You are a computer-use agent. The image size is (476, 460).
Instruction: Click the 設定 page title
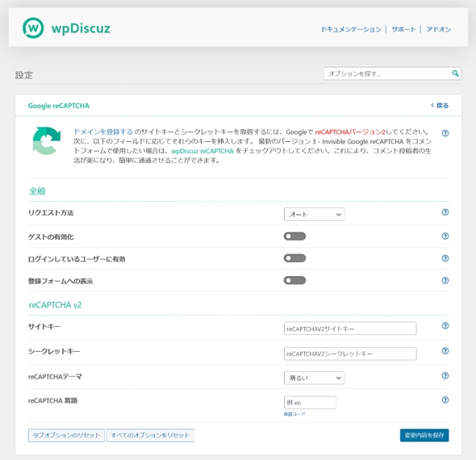tap(24, 75)
